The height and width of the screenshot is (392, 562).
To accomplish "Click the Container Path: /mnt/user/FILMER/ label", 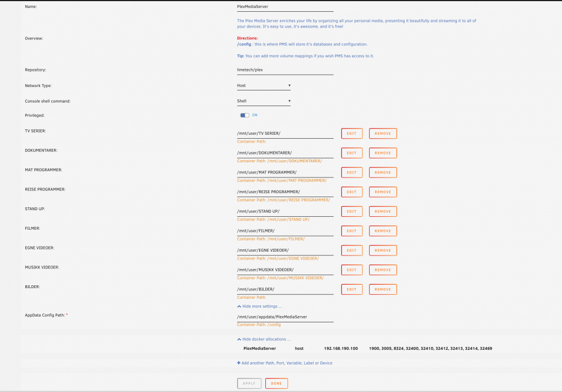I will (271, 239).
